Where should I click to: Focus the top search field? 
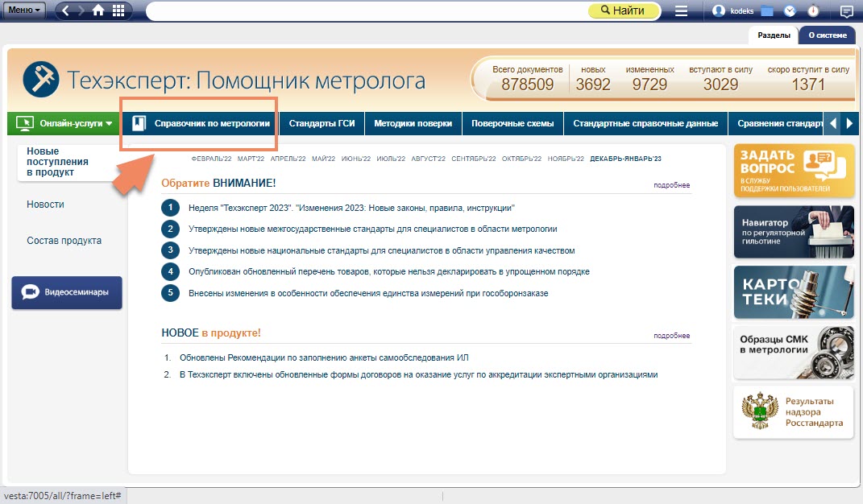tap(367, 10)
